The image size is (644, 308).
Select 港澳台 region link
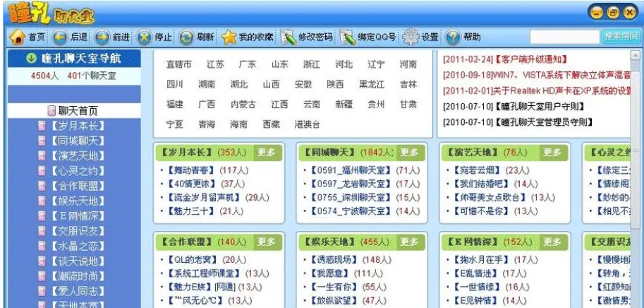click(x=308, y=124)
